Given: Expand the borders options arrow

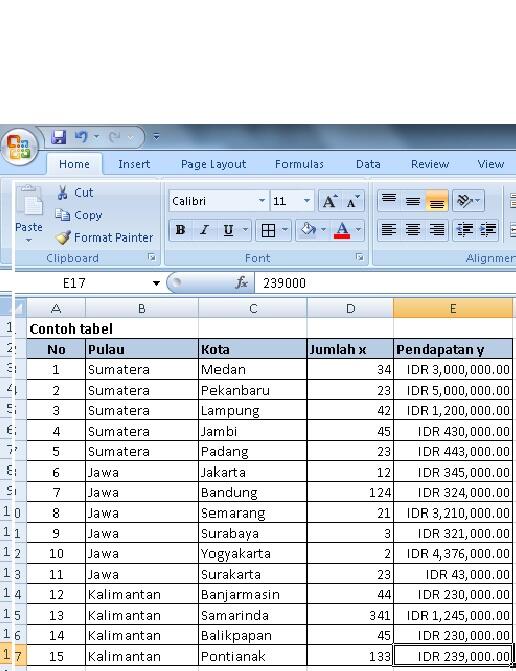Looking at the screenshot, I should (285, 230).
